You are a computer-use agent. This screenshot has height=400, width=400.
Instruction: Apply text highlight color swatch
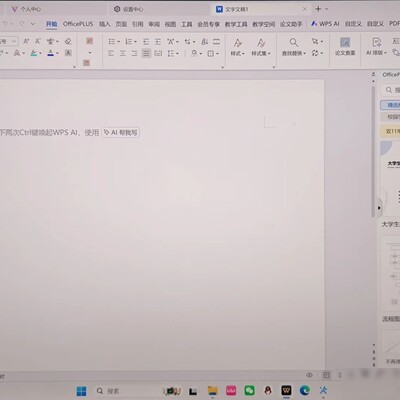pos(34,53)
